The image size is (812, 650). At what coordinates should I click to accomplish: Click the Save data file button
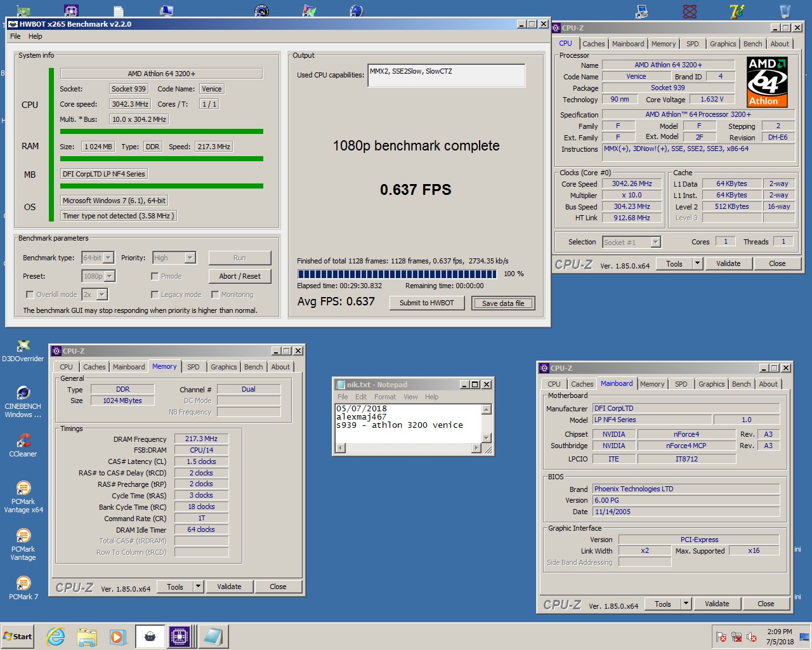(503, 303)
